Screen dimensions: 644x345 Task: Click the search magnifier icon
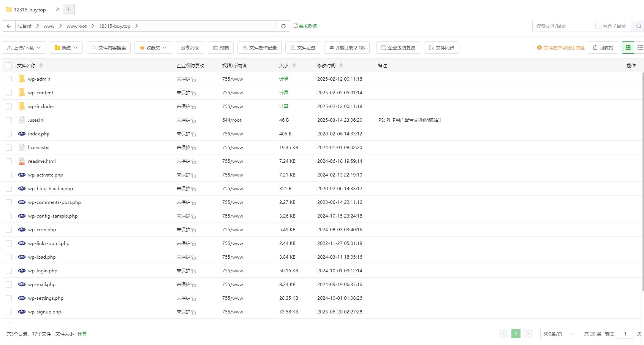tap(638, 26)
